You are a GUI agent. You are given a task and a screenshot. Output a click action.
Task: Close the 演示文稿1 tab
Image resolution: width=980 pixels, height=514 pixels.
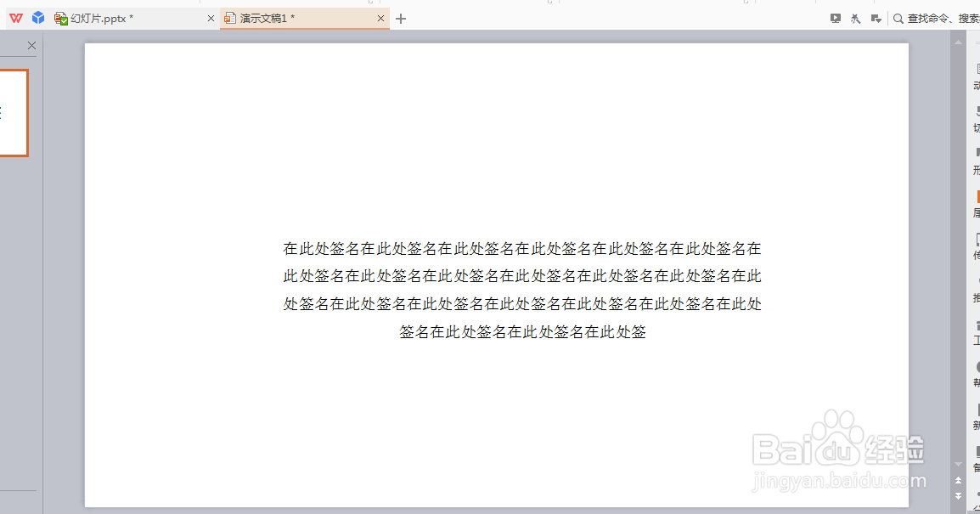click(x=380, y=19)
